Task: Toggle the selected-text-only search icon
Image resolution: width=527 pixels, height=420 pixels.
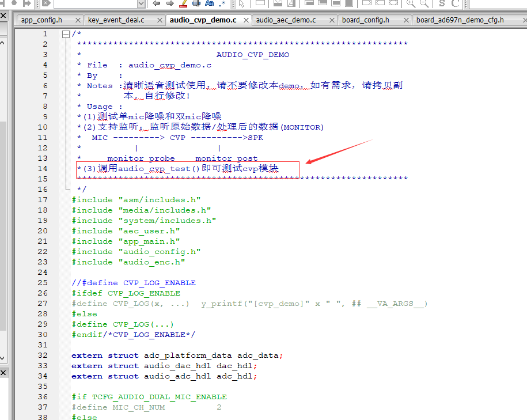Action: 196,3
